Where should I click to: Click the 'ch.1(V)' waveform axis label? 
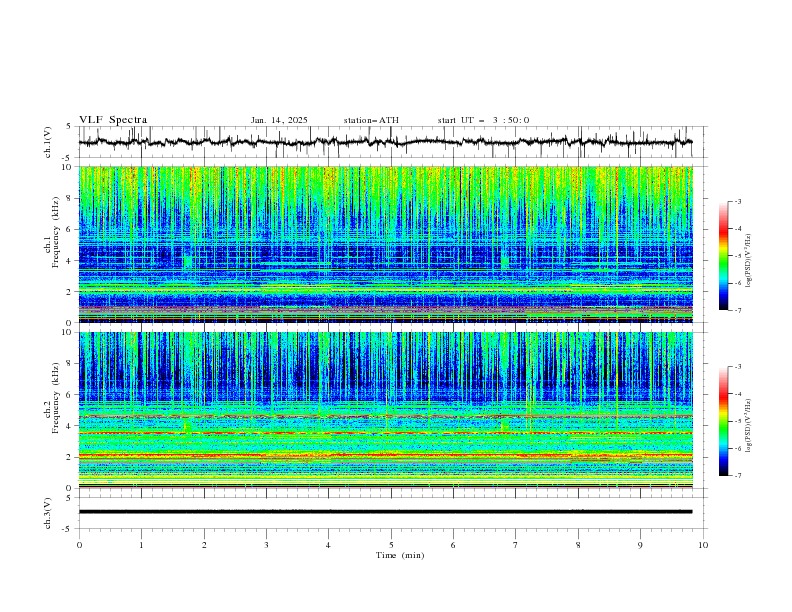48,142
